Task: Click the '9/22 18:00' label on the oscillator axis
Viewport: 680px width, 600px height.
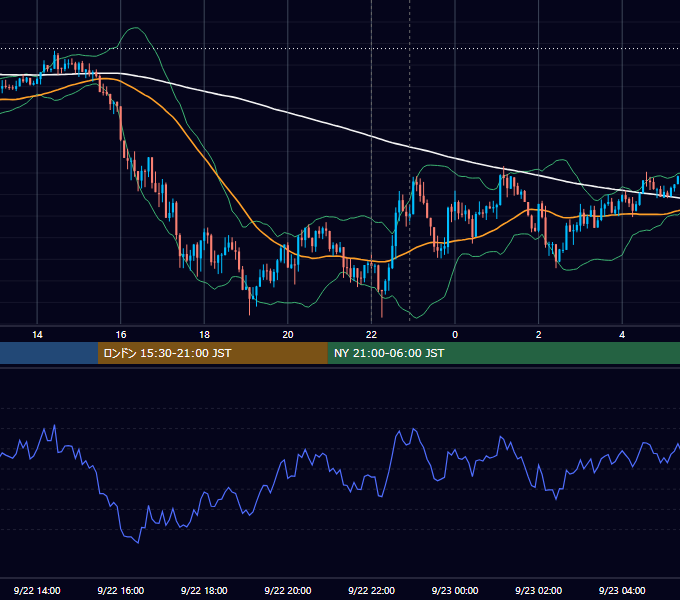Action: coord(204,590)
